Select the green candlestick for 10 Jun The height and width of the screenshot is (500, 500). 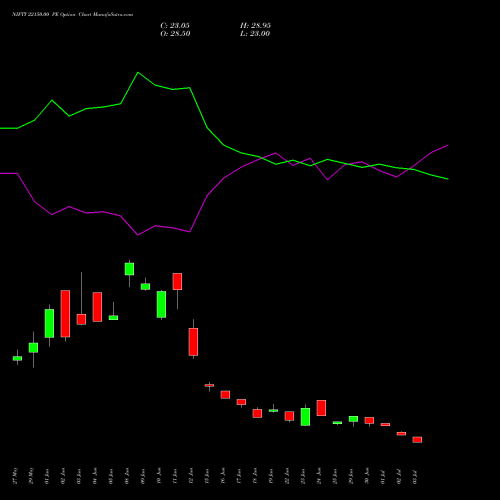click(x=161, y=304)
